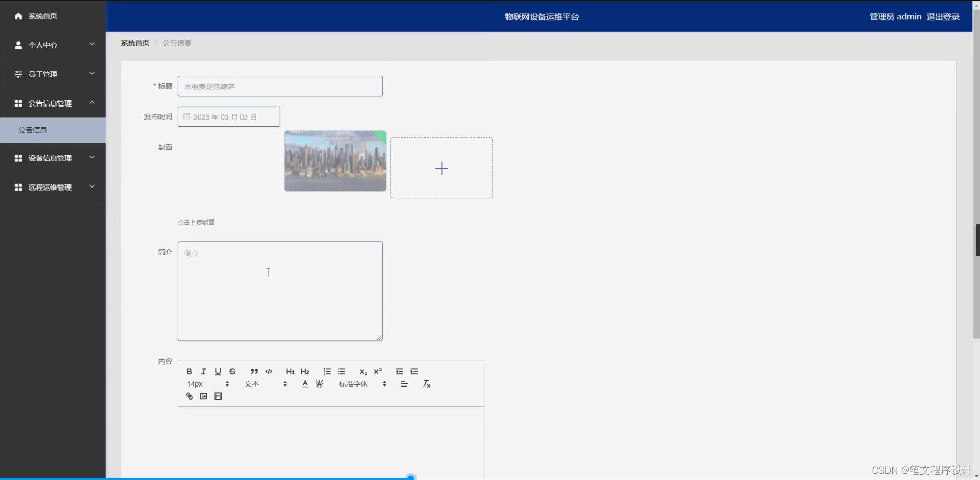Open the 文本 heading style dropdown
Screen dimensions: 980x480
pos(266,384)
